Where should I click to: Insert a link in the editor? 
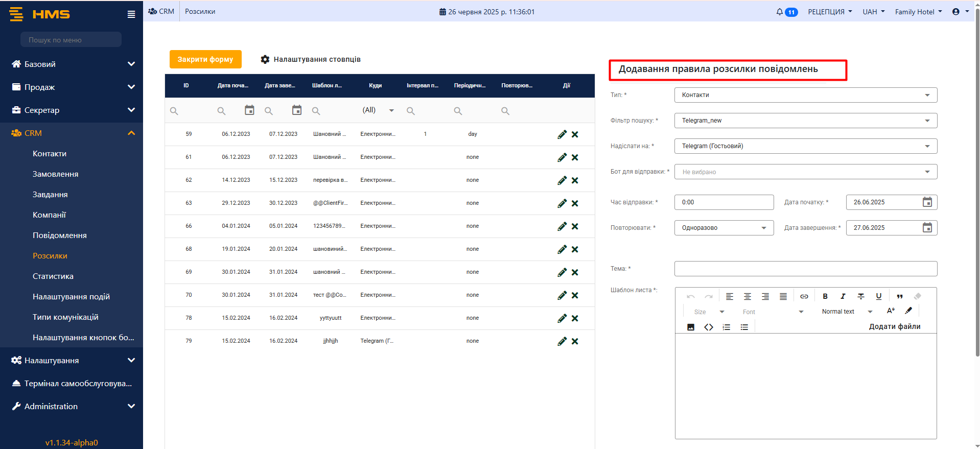point(804,296)
